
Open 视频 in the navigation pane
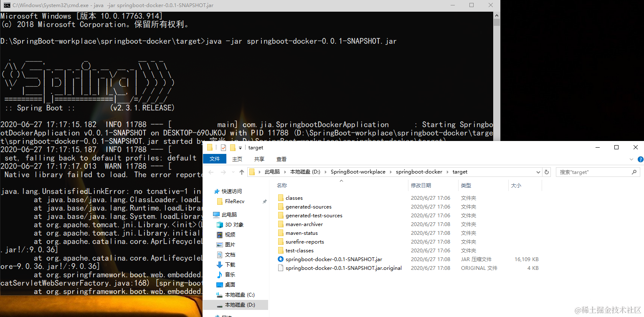click(230, 235)
